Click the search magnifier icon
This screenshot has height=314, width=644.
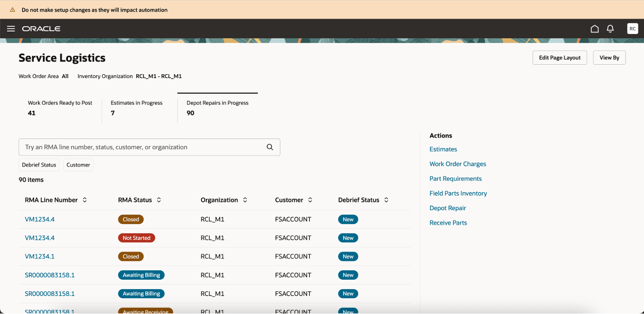pos(270,148)
